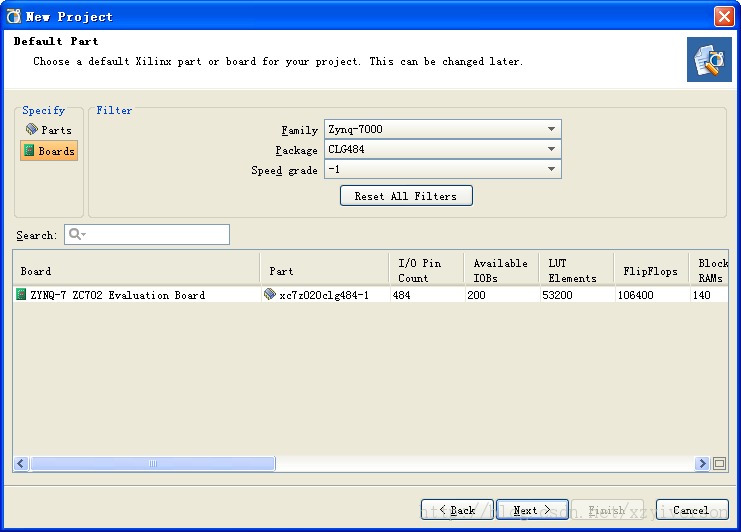
Task: Click the Back button
Action: coord(457,510)
